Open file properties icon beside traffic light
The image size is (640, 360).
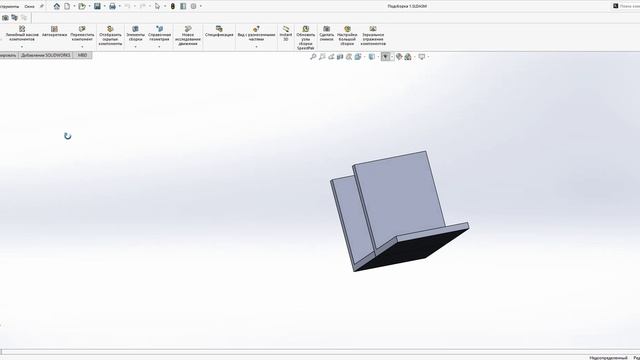[183, 6]
